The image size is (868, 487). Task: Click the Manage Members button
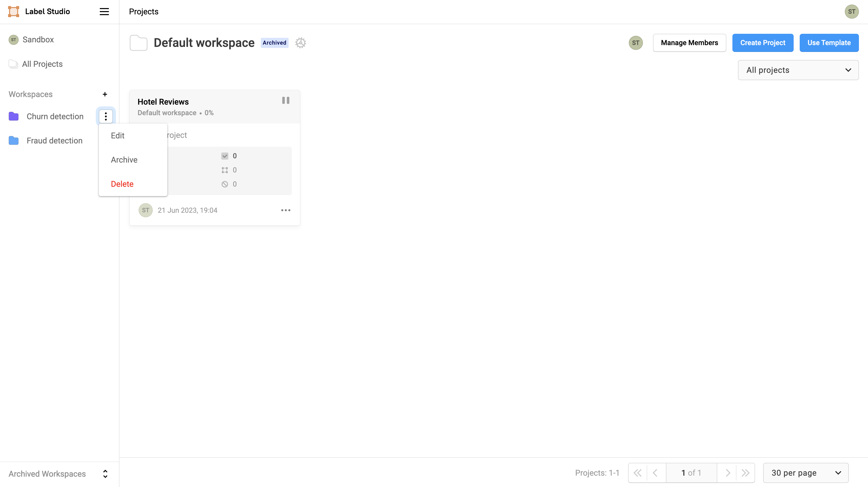click(689, 43)
